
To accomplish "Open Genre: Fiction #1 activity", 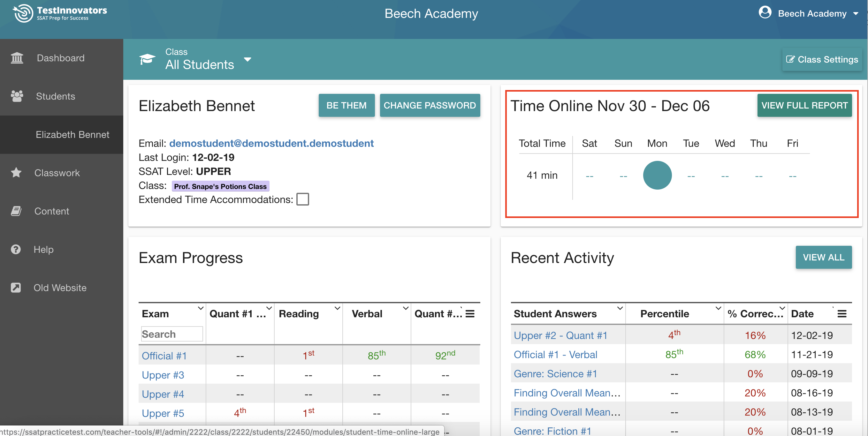I will (x=552, y=431).
